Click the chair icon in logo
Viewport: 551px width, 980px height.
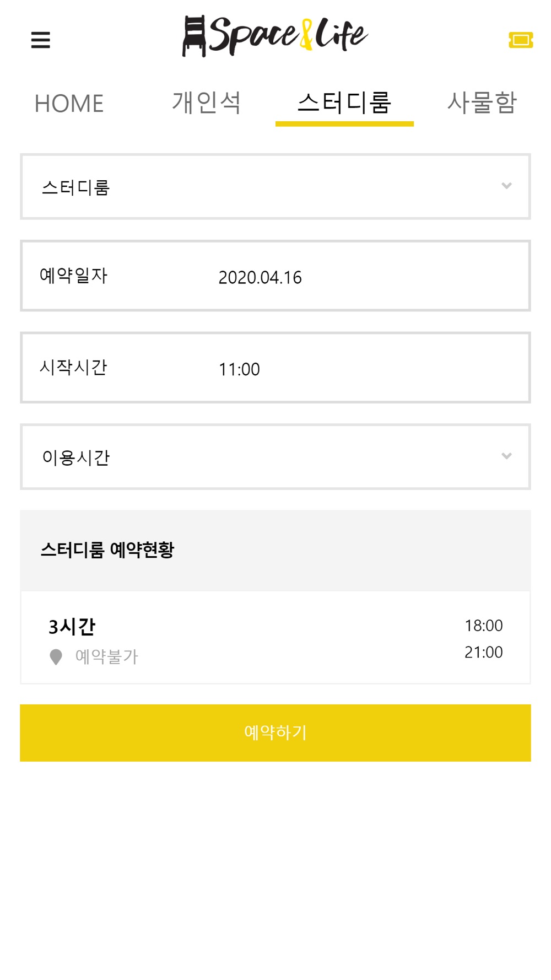(x=194, y=36)
